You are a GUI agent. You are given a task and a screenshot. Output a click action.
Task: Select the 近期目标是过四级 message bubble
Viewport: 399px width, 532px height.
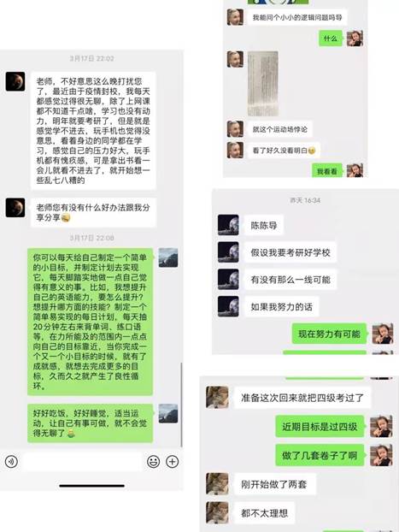coord(320,427)
